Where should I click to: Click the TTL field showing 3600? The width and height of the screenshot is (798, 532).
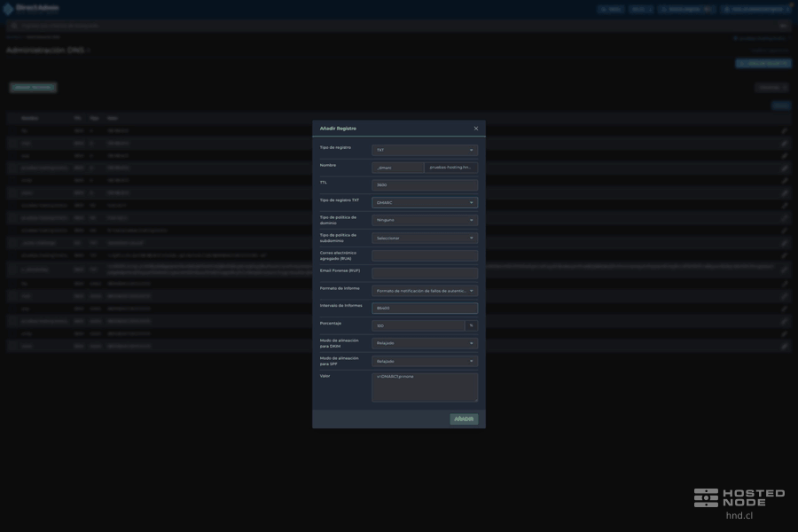point(425,184)
